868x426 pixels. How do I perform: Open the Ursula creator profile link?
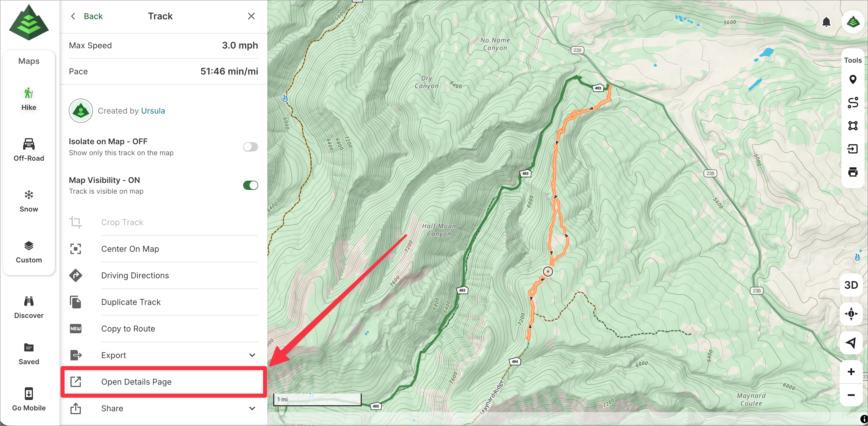(x=153, y=111)
